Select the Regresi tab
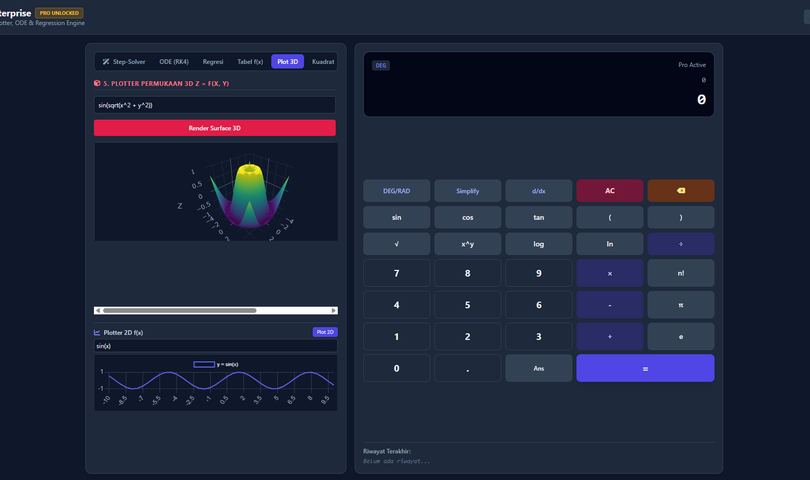The width and height of the screenshot is (810, 480). tap(213, 61)
